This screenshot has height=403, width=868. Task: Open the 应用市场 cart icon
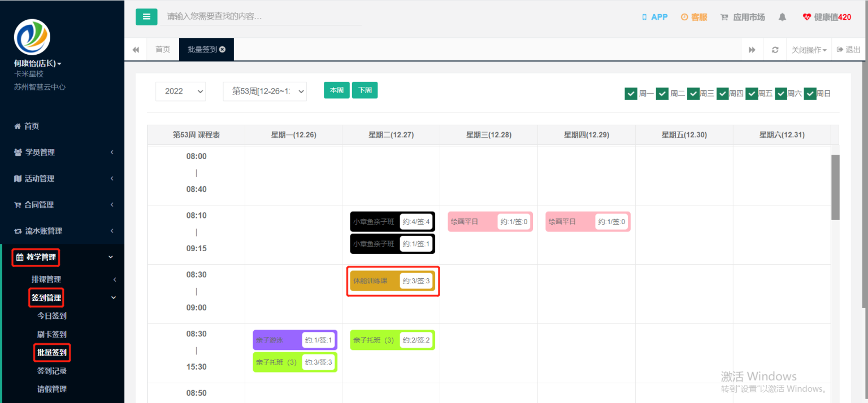(x=724, y=17)
